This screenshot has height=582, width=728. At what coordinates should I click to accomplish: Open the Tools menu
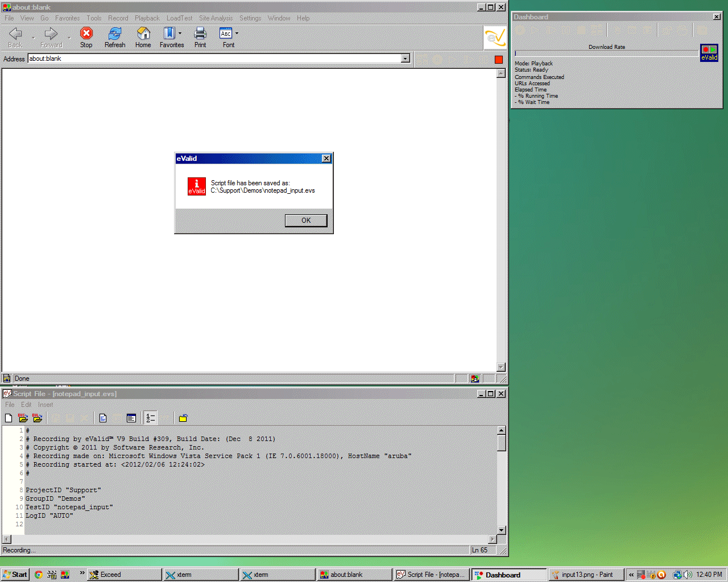click(x=94, y=18)
